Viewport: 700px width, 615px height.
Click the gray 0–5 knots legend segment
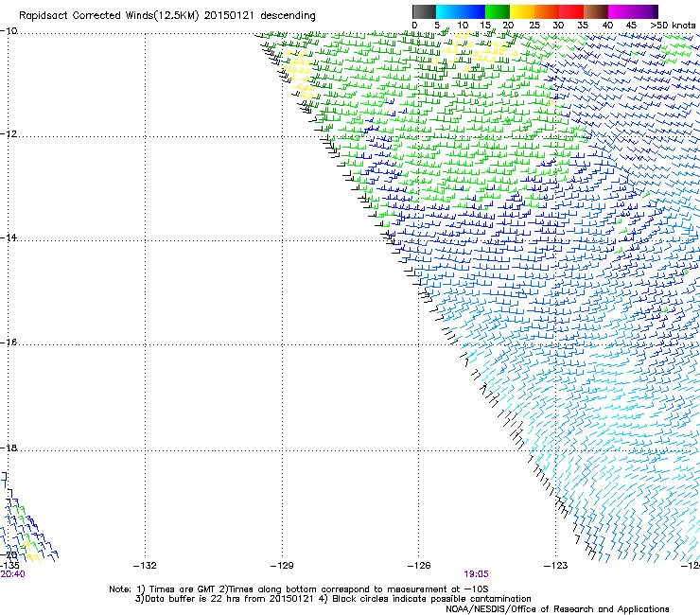tap(424, 11)
